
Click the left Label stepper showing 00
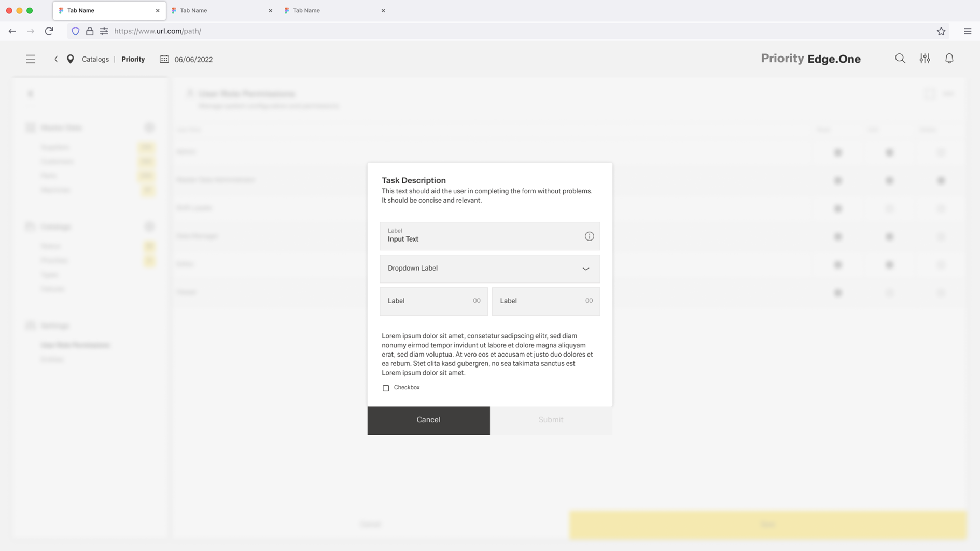pos(433,301)
